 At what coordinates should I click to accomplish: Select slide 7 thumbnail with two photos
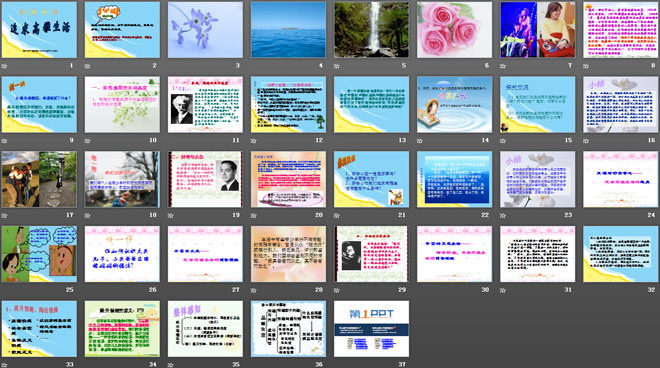pos(538,30)
